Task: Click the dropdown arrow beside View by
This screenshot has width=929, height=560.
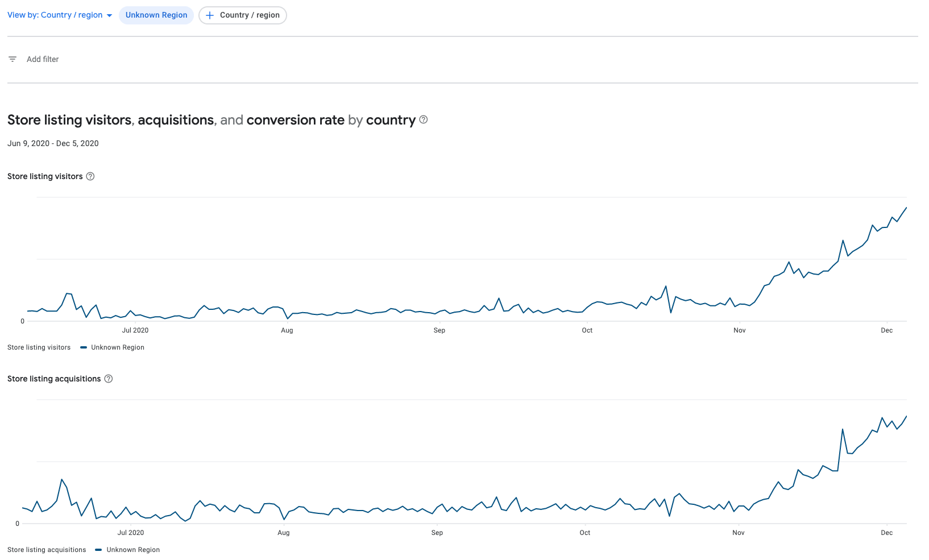Action: click(109, 15)
